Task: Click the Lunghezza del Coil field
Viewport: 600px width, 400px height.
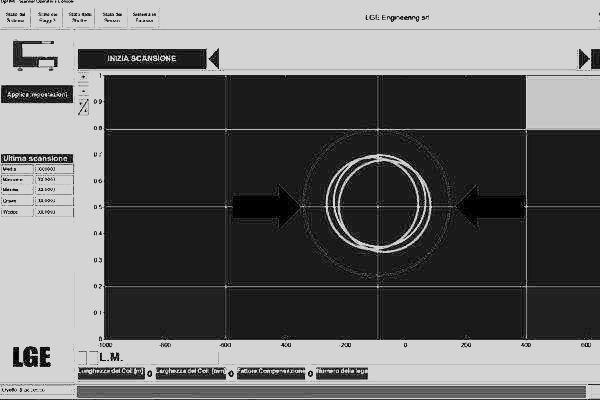Action: coord(110,372)
